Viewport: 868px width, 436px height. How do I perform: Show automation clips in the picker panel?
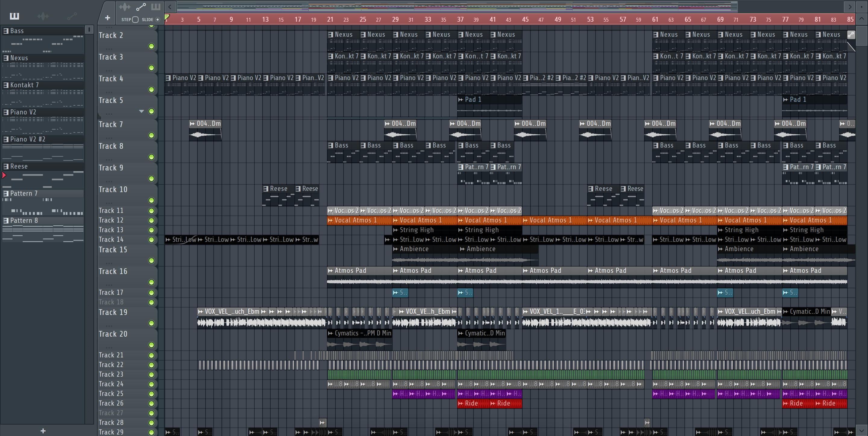[x=72, y=16]
